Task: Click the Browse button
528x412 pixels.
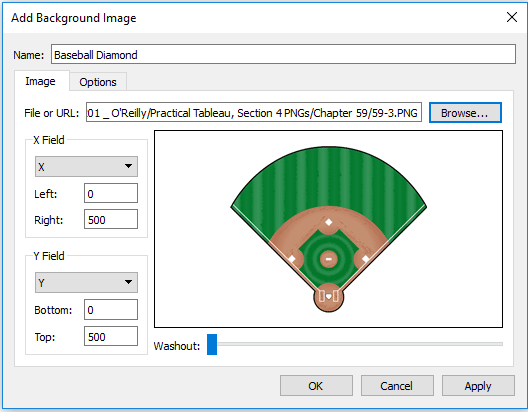Action: tap(465, 113)
